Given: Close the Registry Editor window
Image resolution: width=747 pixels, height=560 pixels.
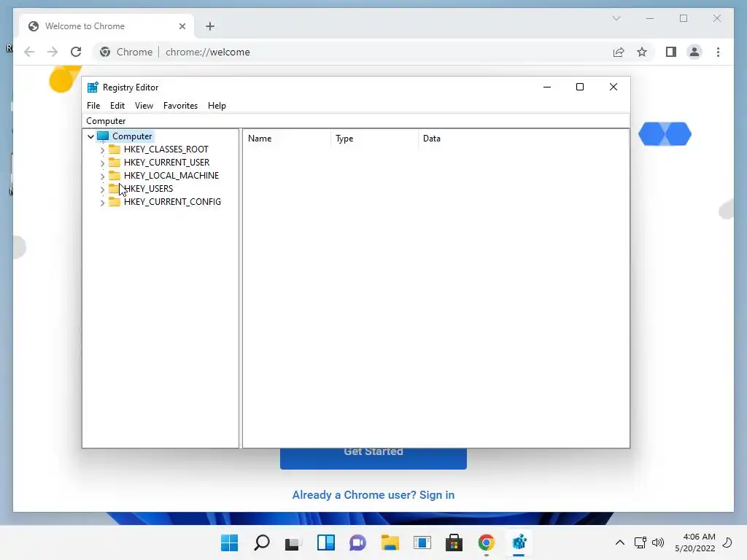Looking at the screenshot, I should pos(614,87).
